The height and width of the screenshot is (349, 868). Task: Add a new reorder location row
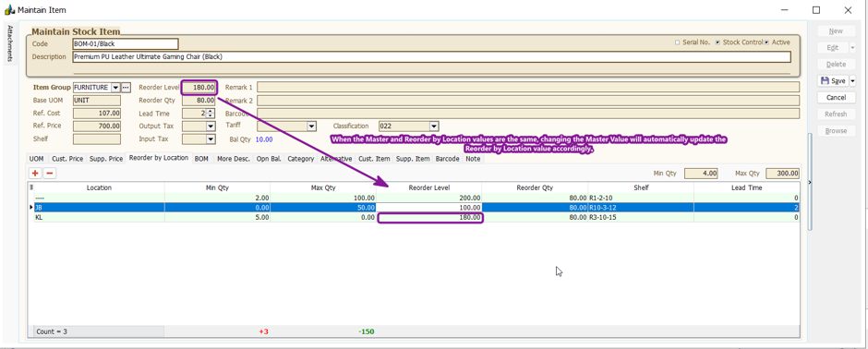pos(35,174)
